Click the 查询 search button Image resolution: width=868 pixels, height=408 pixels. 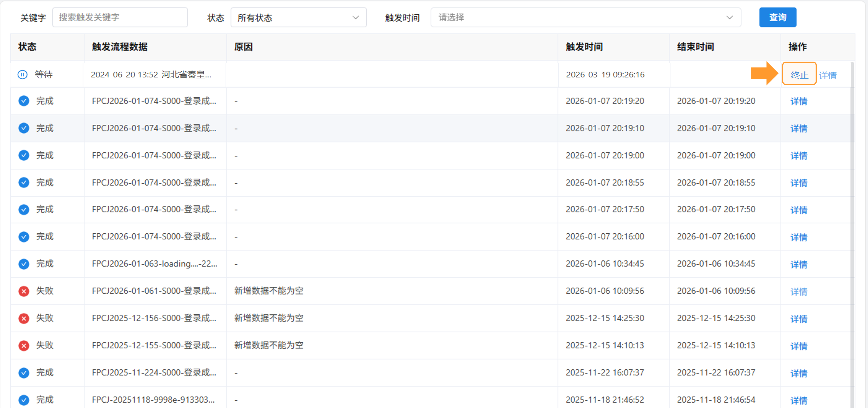tap(777, 18)
